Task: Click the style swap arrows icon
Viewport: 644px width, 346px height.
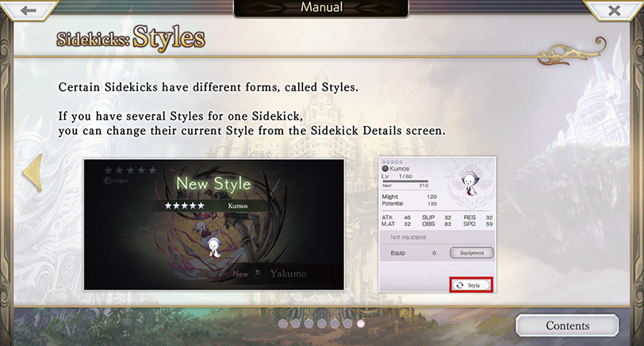Action: (x=459, y=285)
